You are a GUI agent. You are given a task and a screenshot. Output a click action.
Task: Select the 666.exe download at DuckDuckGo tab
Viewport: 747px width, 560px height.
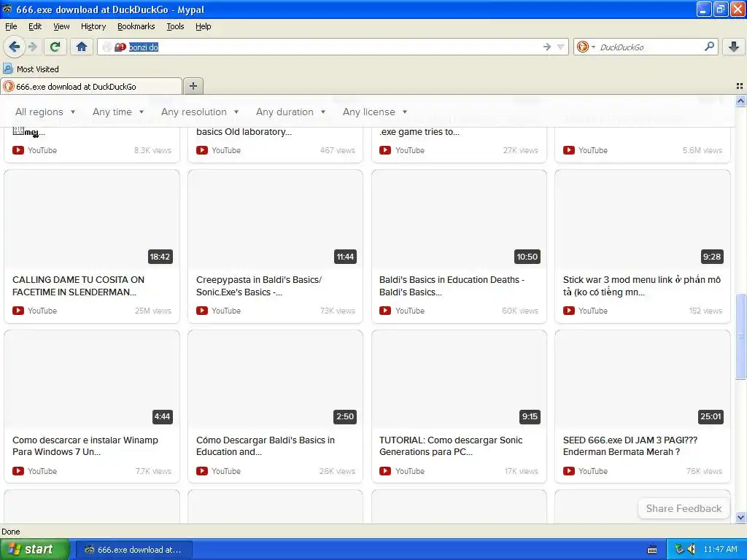point(91,86)
